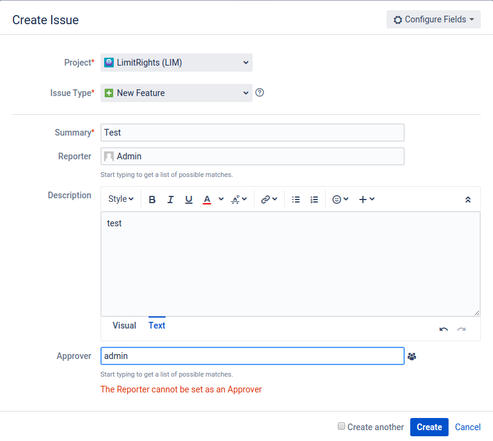Undo last edit in description editor

click(x=443, y=329)
